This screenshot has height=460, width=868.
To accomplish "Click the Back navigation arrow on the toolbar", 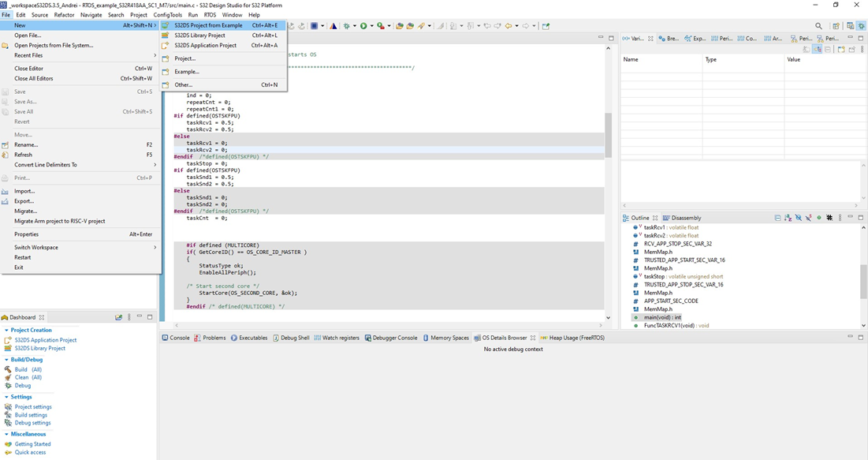I will [x=508, y=26].
